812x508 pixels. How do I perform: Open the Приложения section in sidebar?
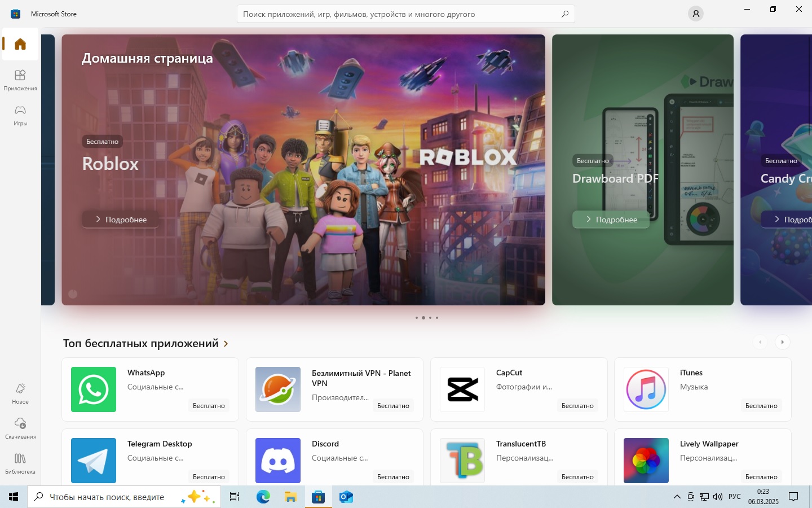pos(20,80)
